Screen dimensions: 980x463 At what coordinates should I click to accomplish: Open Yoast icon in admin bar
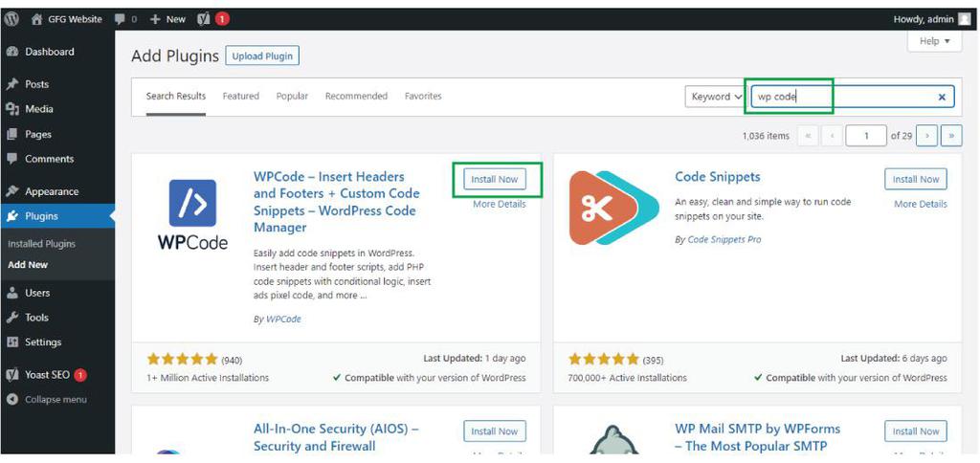pos(204,19)
